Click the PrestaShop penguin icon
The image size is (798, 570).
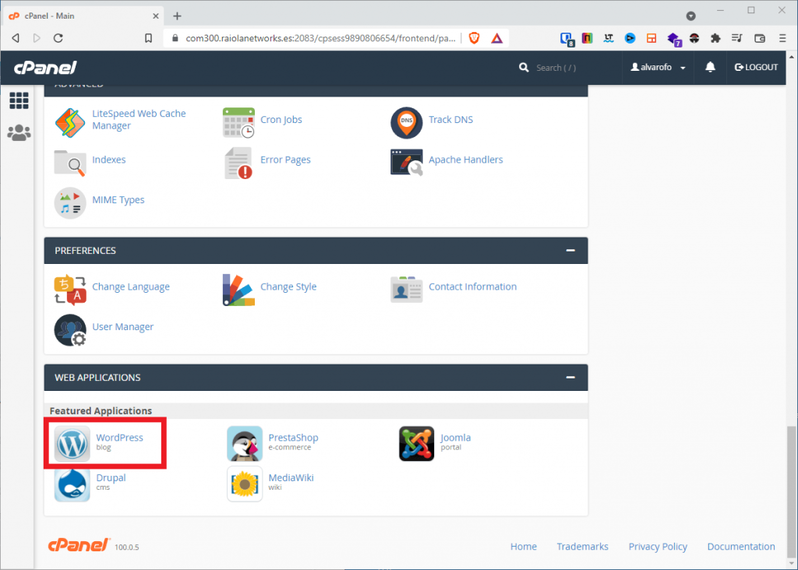(245, 444)
